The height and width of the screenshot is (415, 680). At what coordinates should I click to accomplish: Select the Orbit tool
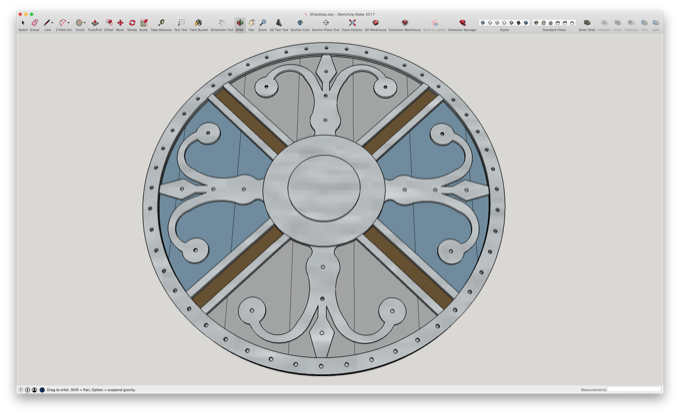click(x=240, y=23)
